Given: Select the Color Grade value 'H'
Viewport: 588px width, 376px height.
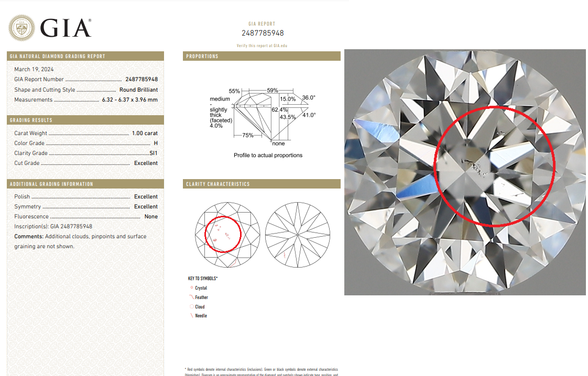Looking at the screenshot, I should click(156, 143).
